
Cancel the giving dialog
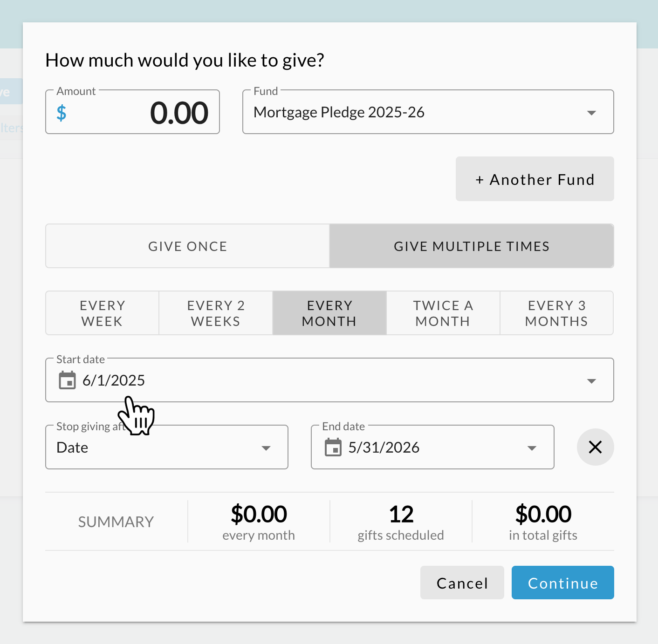[462, 583]
